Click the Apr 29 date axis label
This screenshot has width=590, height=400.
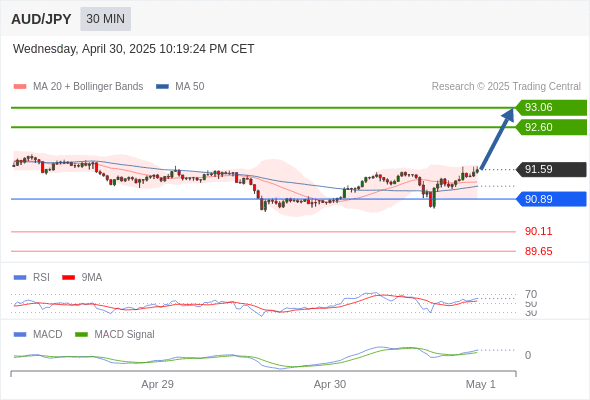pos(157,384)
